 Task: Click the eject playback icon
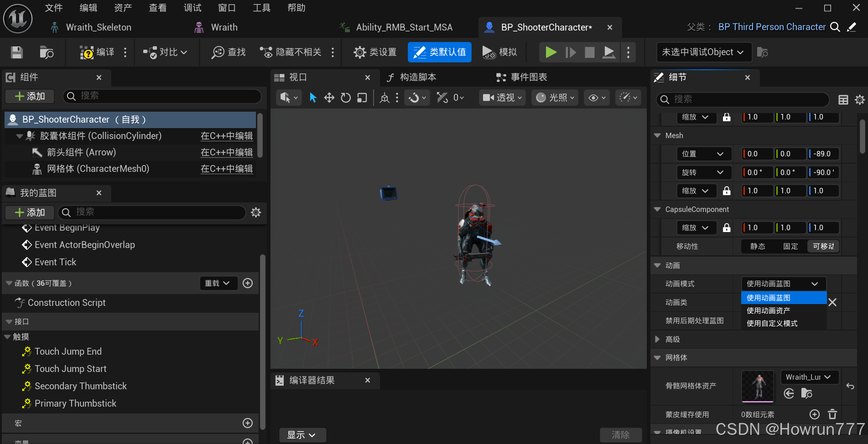tap(609, 52)
